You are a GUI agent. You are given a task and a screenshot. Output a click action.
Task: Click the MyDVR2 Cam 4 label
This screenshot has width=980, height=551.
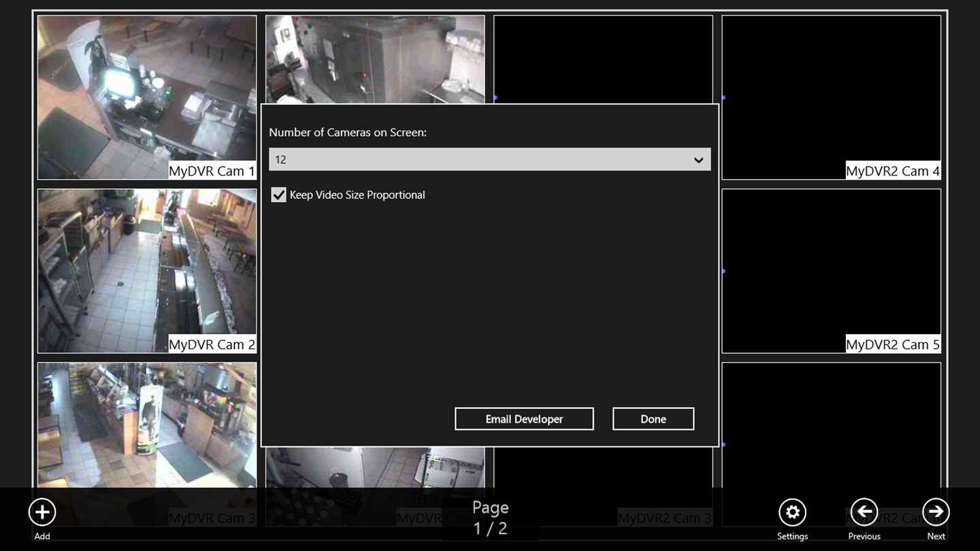pyautogui.click(x=893, y=171)
